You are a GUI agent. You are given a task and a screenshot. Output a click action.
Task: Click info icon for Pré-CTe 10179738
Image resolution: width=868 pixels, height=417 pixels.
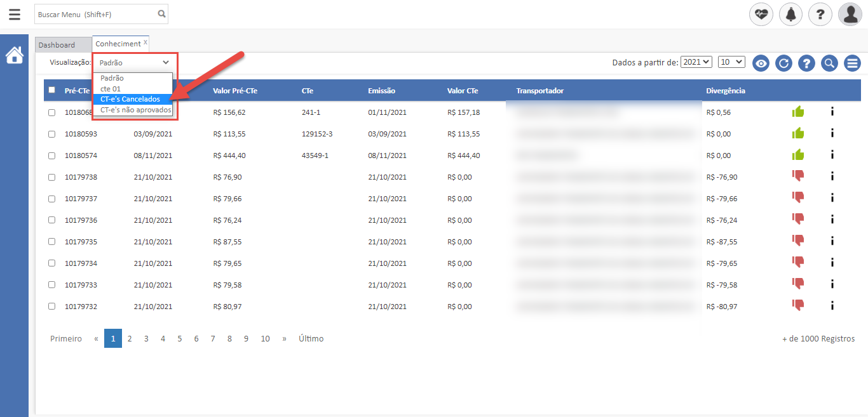(x=832, y=177)
